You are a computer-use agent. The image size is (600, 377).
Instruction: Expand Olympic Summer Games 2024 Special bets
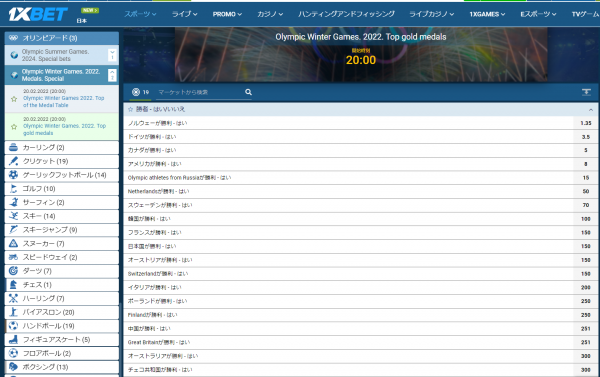112,55
